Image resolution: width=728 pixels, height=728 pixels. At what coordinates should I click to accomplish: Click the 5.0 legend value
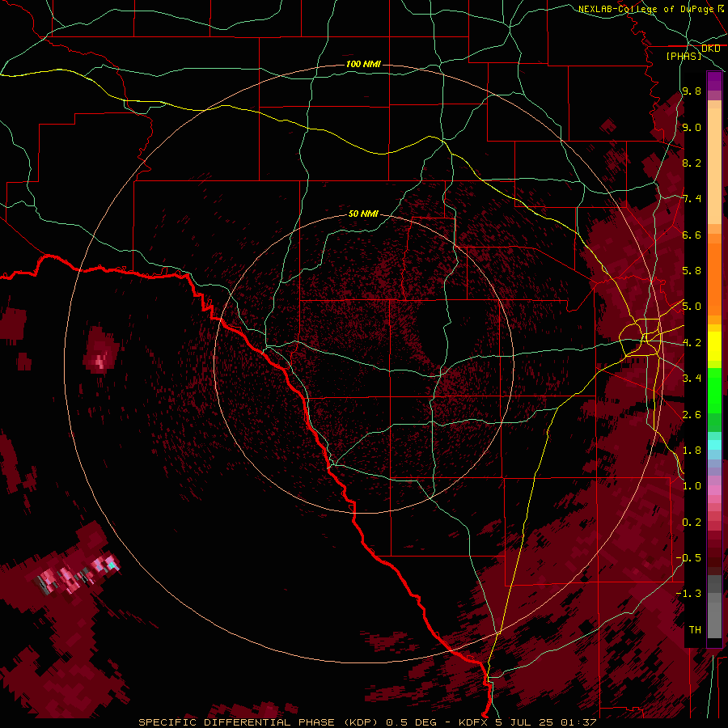click(692, 307)
